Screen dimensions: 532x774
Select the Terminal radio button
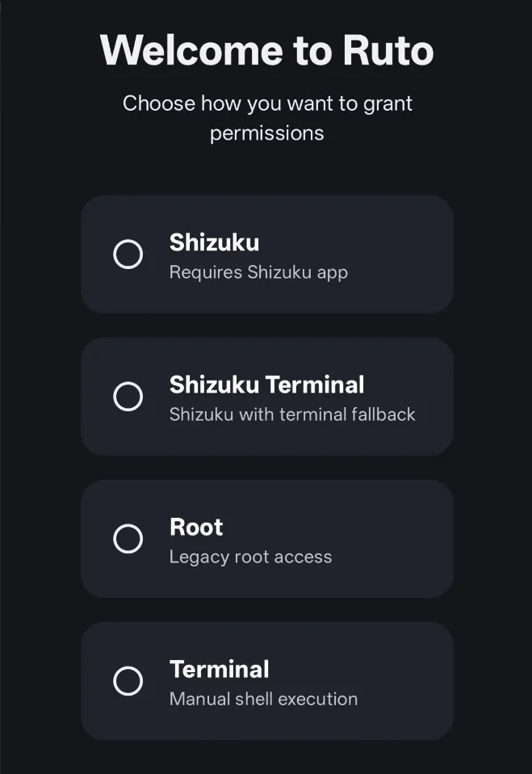click(x=128, y=681)
